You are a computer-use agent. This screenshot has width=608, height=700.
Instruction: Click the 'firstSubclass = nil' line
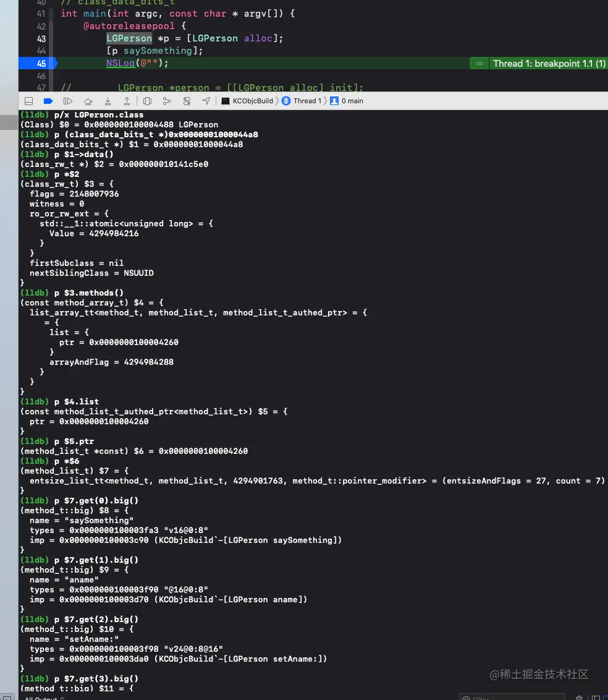point(76,263)
